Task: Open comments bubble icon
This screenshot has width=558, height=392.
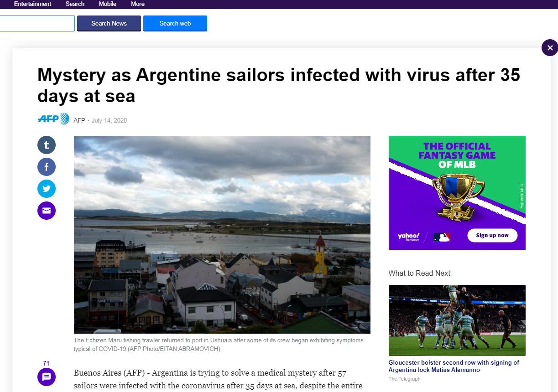Action: 46,377
